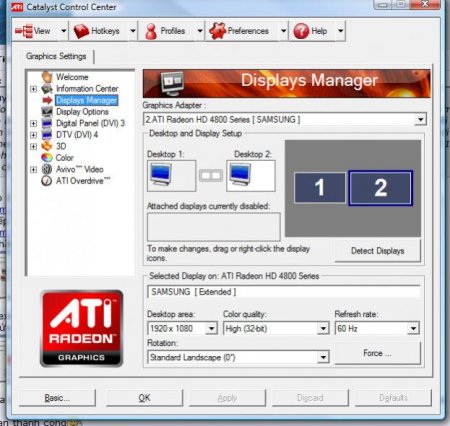Click the Color wheel tree icon
Viewport: 450px width, 426px height.
tap(47, 157)
